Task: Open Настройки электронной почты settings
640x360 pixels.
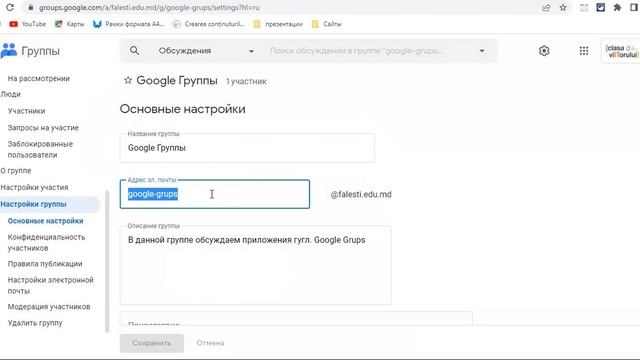Action: click(51, 285)
